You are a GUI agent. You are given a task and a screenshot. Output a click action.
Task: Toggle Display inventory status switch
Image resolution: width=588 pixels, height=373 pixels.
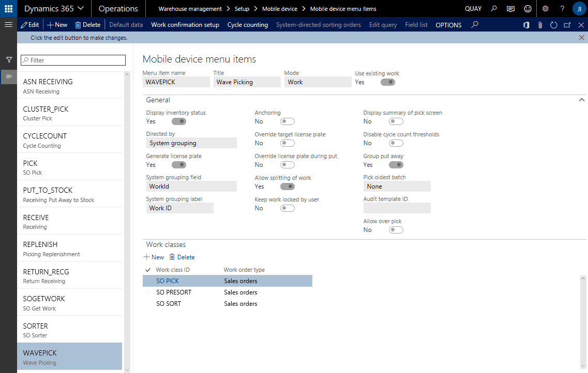tap(179, 121)
